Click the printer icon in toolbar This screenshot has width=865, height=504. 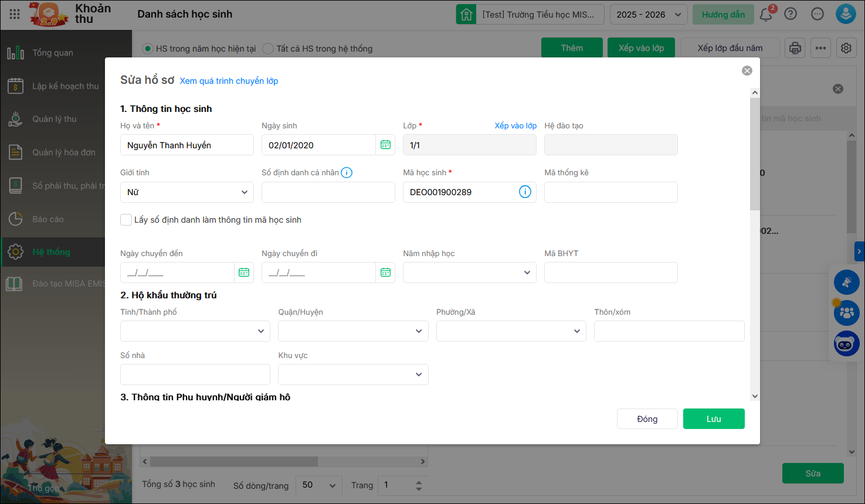pos(795,48)
